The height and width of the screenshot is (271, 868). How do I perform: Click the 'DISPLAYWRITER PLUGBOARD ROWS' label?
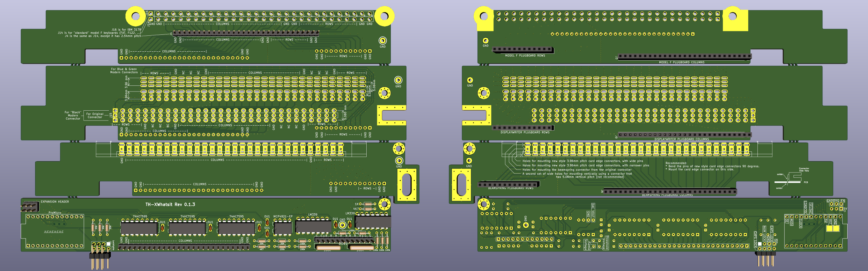click(x=525, y=132)
